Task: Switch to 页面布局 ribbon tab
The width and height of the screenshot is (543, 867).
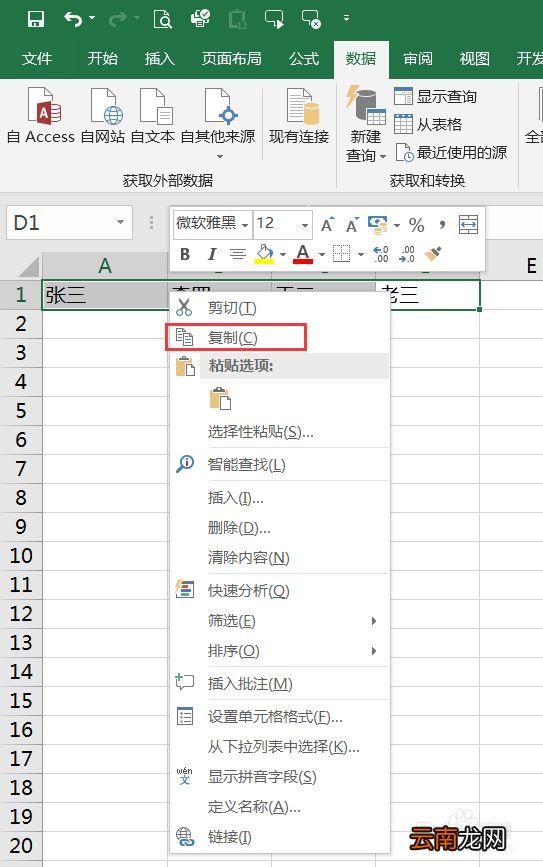Action: (x=232, y=59)
